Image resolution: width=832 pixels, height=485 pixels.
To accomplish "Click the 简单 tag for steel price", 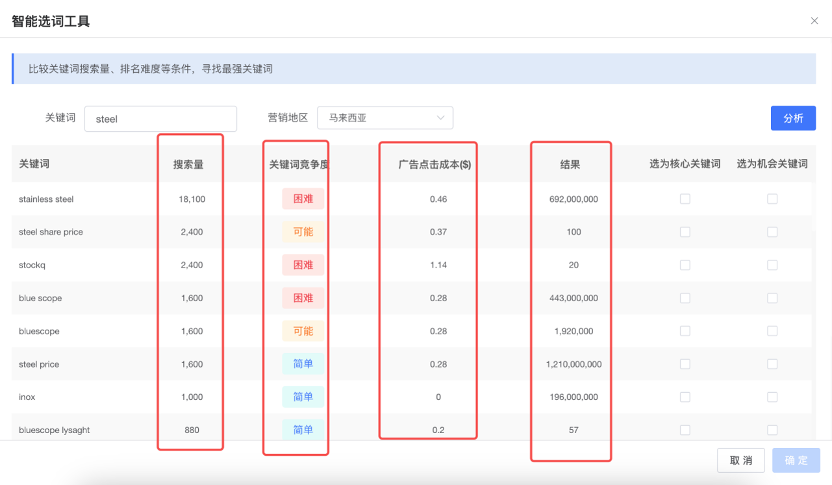I will [x=303, y=364].
